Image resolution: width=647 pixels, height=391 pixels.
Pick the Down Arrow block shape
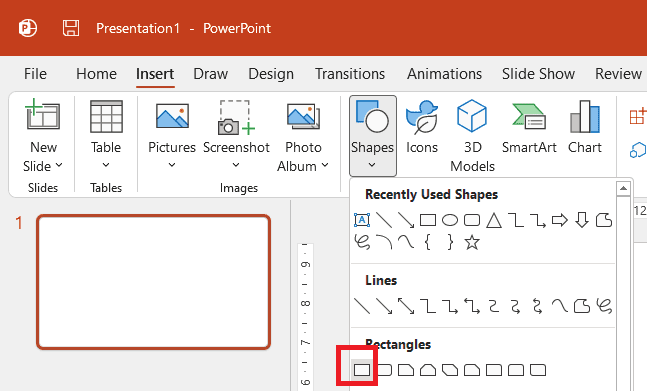click(x=582, y=220)
